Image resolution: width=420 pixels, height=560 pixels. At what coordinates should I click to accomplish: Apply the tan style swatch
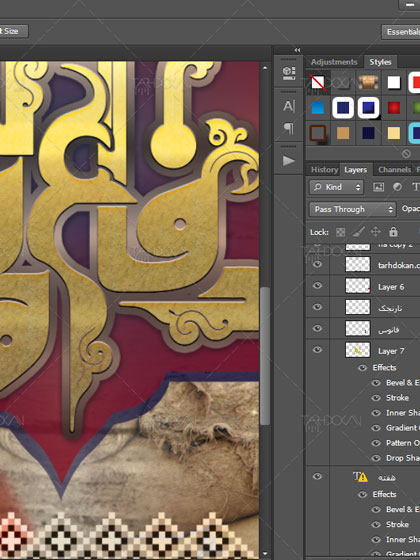click(343, 133)
